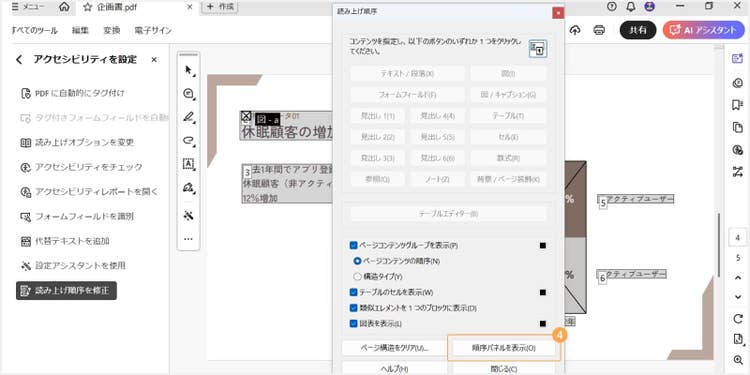Select フォームフィールドを識別
Image resolution: width=750 pixels, height=375 pixels.
pos(77,217)
